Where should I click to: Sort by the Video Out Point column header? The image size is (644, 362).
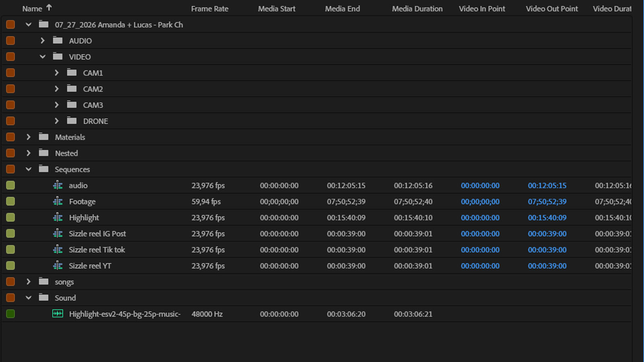pos(552,8)
